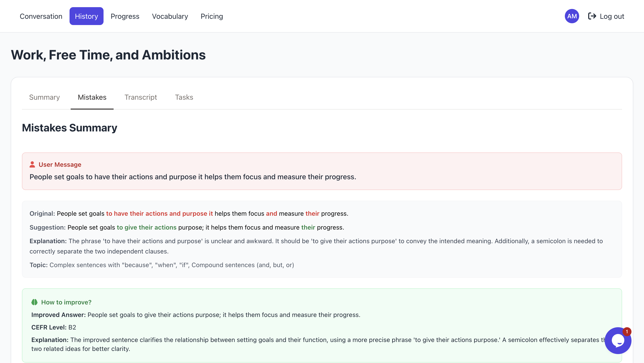Click the How to improve? heading

coord(66,302)
